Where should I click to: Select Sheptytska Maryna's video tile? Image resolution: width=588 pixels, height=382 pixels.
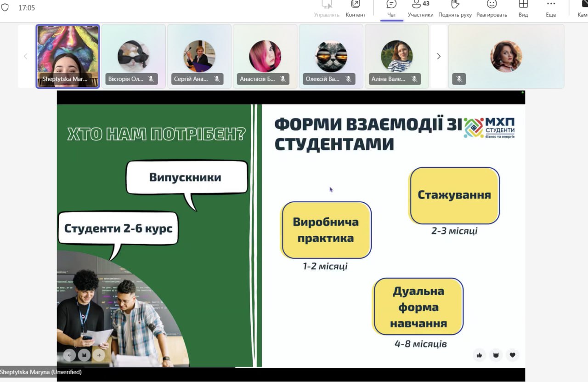pyautogui.click(x=68, y=56)
